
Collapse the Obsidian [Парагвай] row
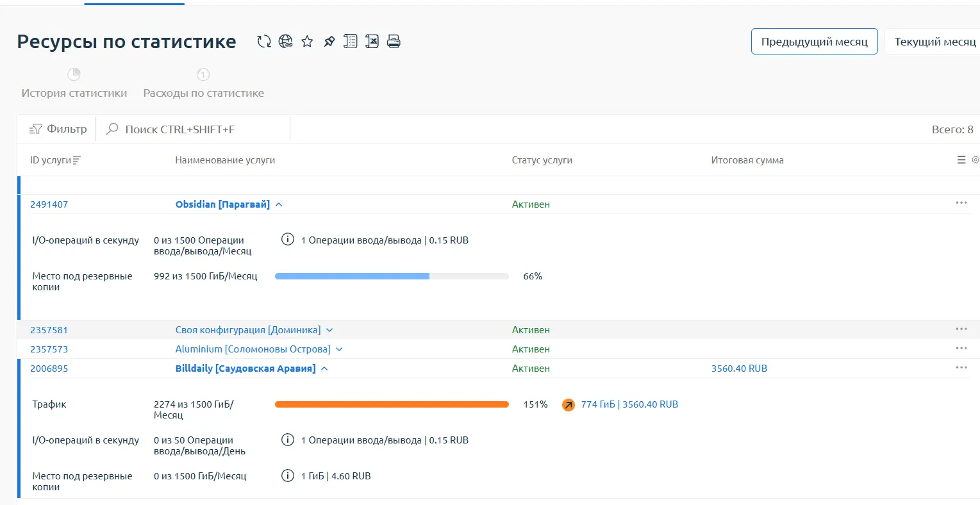279,204
